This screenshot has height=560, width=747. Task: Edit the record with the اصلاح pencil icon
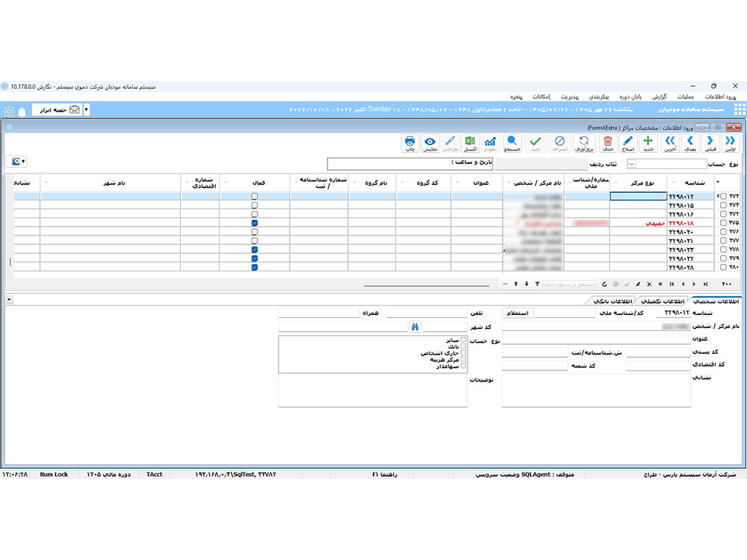point(628,144)
